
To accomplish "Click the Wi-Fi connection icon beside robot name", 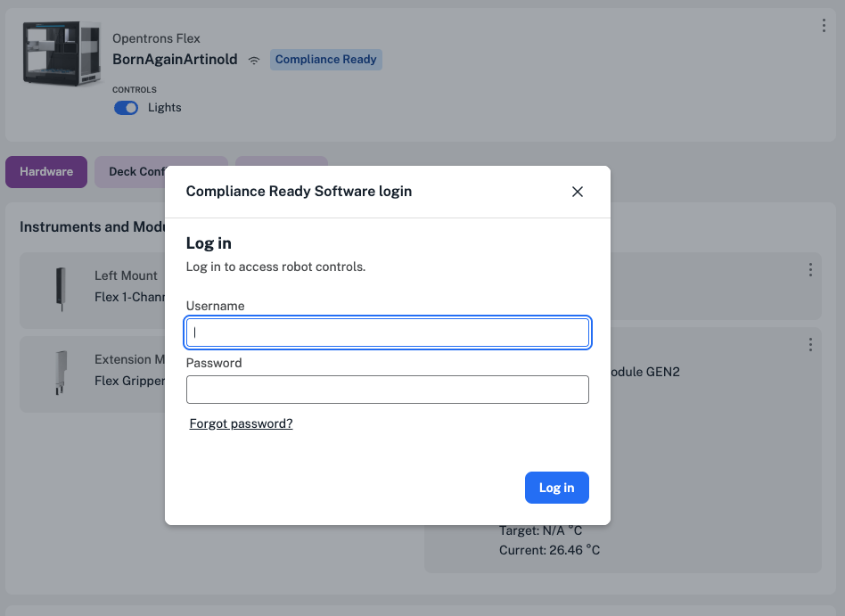I will (254, 61).
